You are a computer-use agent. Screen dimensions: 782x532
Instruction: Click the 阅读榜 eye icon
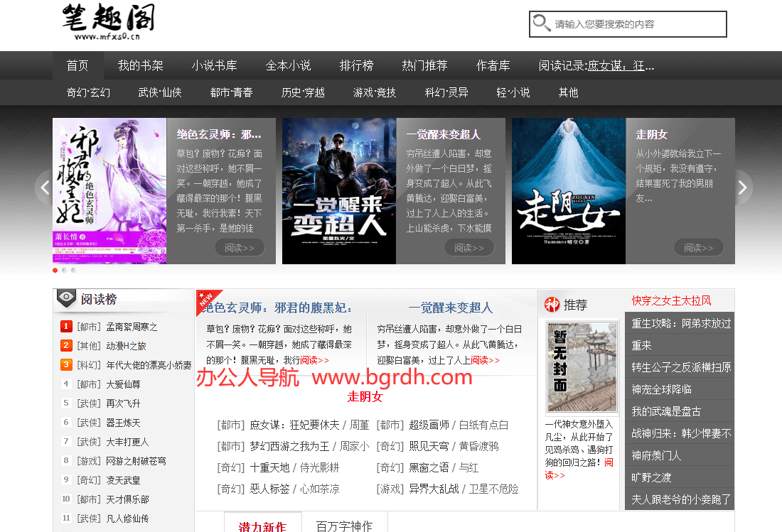click(67, 298)
